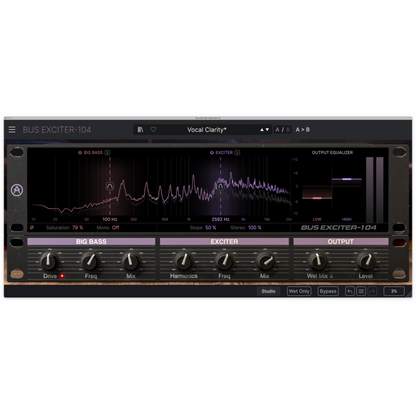Toggle the phase invert icon beside Saturation
This screenshot has width=416, height=416.
[x=32, y=228]
